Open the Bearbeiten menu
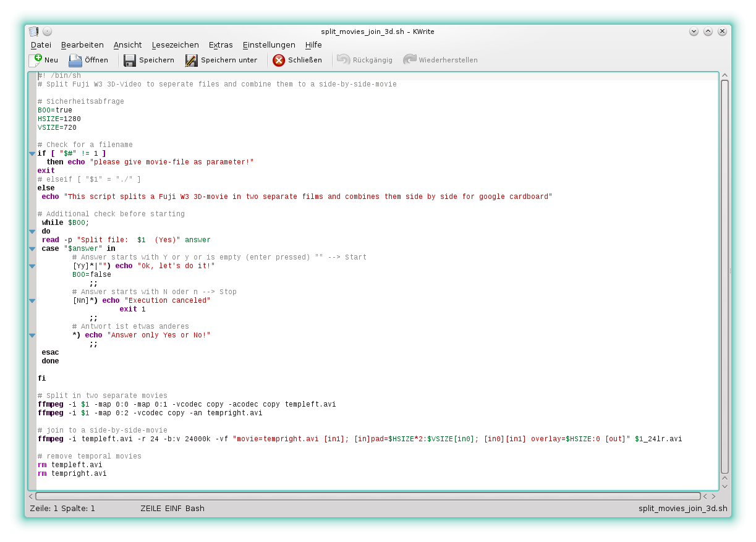Screen dimensions: 756x542 click(x=82, y=45)
